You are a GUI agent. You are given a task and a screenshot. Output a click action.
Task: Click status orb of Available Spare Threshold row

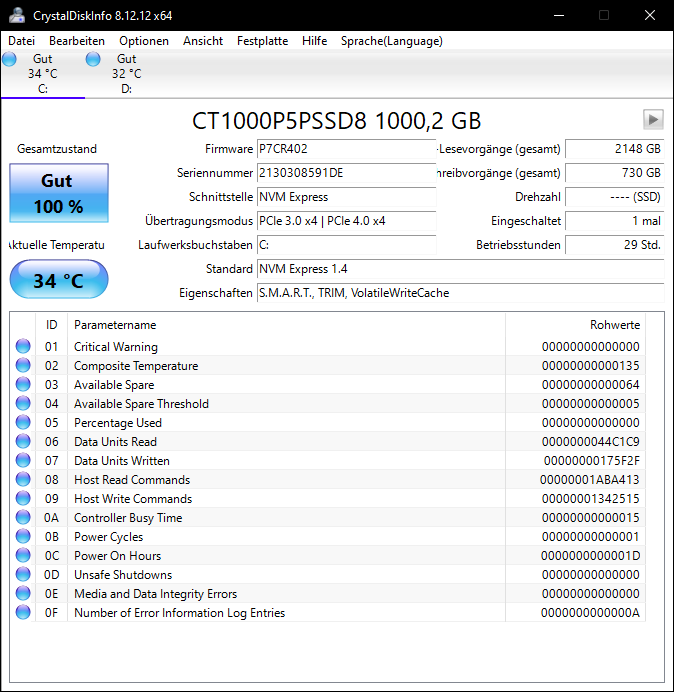(23, 403)
